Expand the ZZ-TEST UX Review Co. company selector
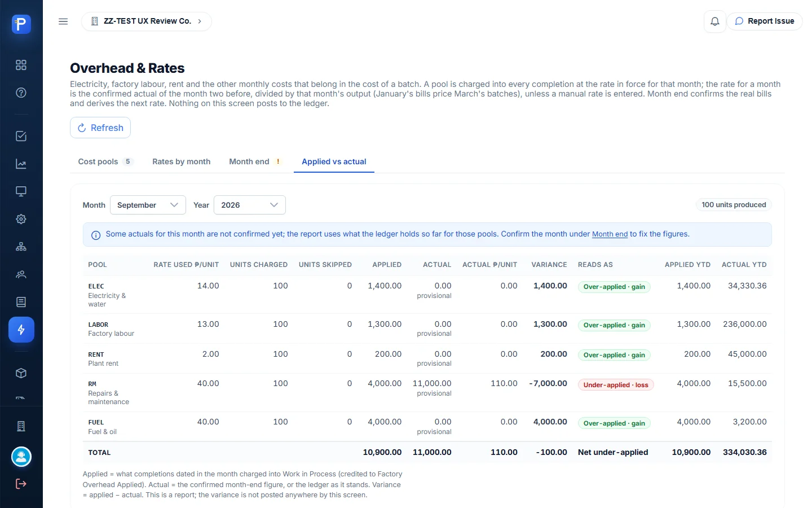 click(147, 21)
